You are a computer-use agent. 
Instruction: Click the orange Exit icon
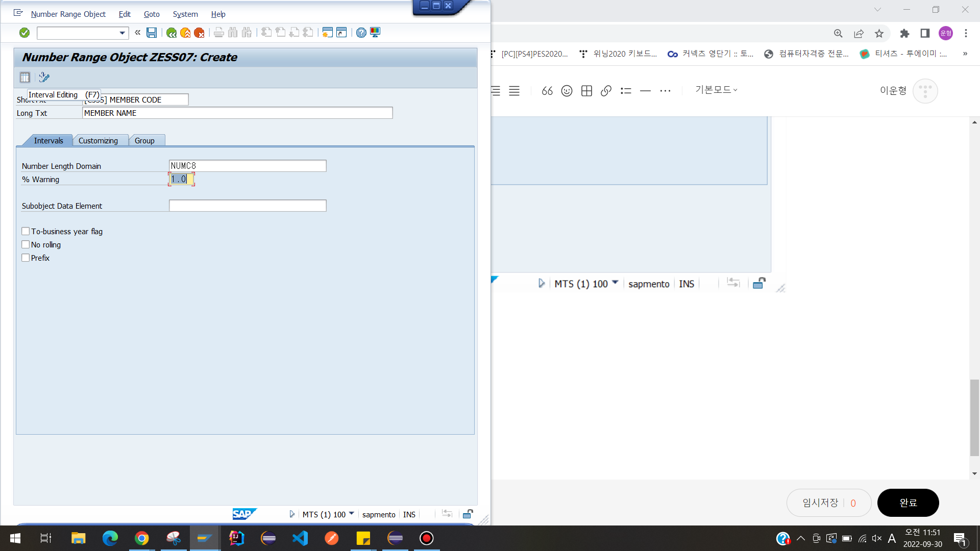pyautogui.click(x=185, y=33)
